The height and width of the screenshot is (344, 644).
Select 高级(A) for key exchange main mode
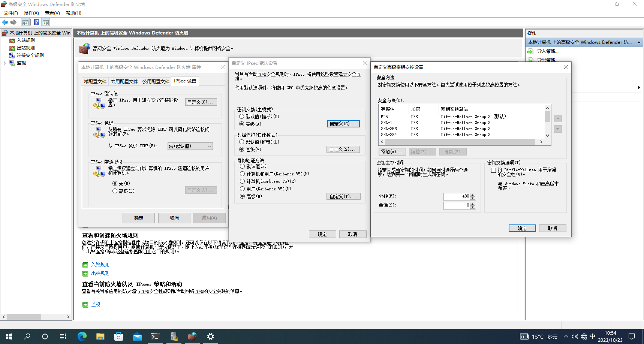coord(241,124)
